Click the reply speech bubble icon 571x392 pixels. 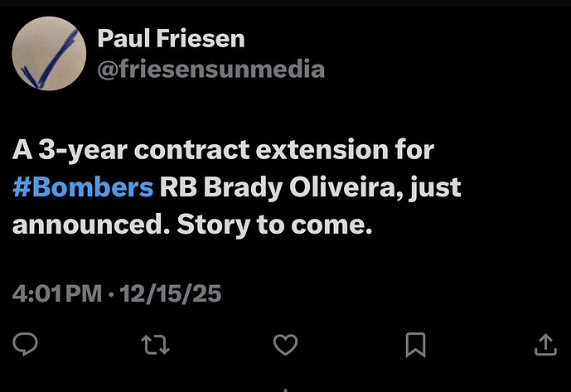coord(25,344)
